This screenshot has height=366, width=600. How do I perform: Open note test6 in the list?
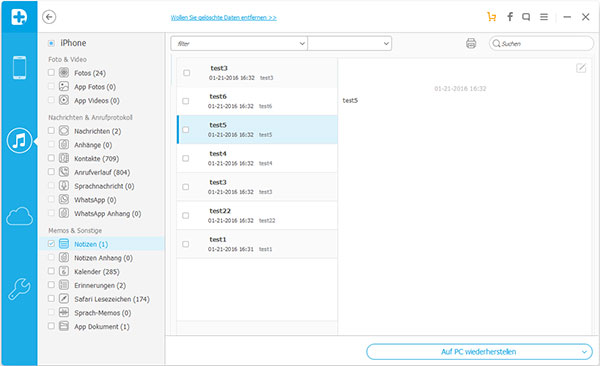click(257, 101)
